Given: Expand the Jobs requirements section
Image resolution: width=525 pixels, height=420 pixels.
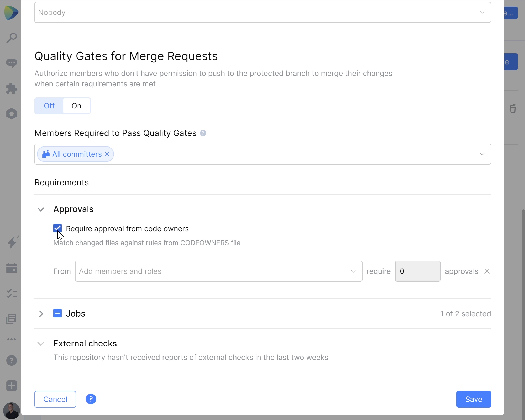Looking at the screenshot, I should point(41,313).
